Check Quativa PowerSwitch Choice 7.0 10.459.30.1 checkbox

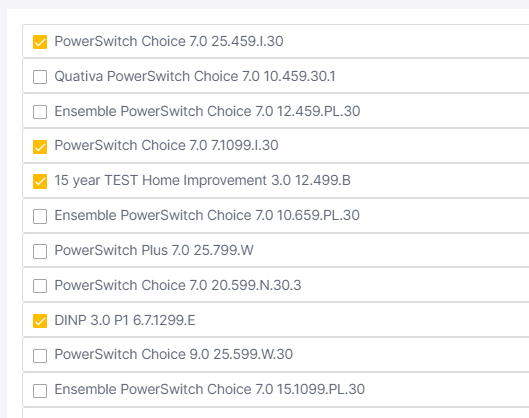(x=40, y=77)
